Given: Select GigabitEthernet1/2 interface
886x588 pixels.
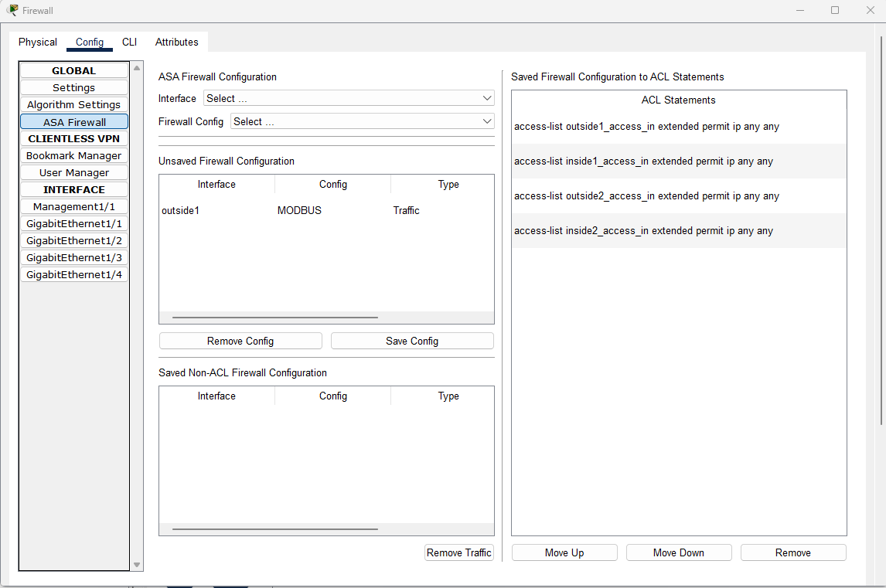Looking at the screenshot, I should click(73, 240).
